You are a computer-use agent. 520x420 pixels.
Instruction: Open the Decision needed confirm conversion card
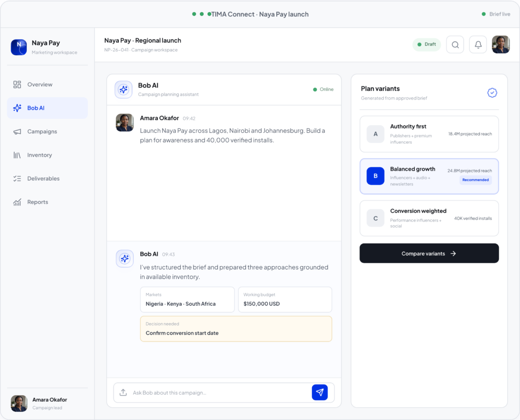236,329
